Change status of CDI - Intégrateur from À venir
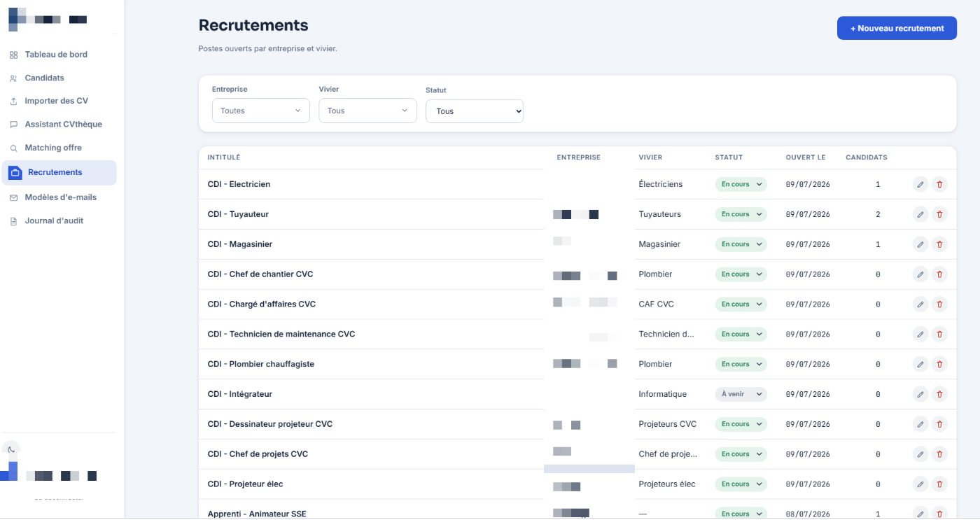This screenshot has height=520, width=980. click(741, 395)
